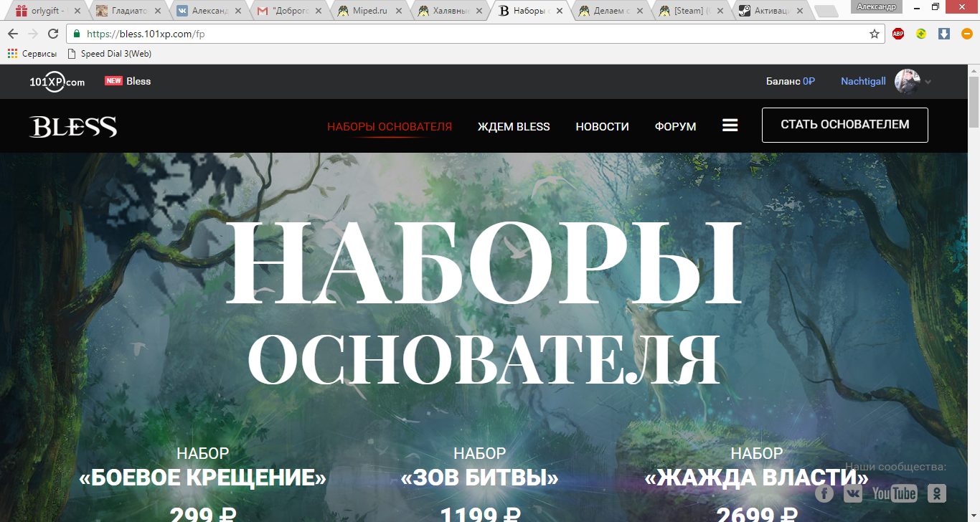Select the «БОЕВОЕ КРЕЩЕНИЕ» set title
Viewport: 980px width, 522px height.
pos(202,478)
